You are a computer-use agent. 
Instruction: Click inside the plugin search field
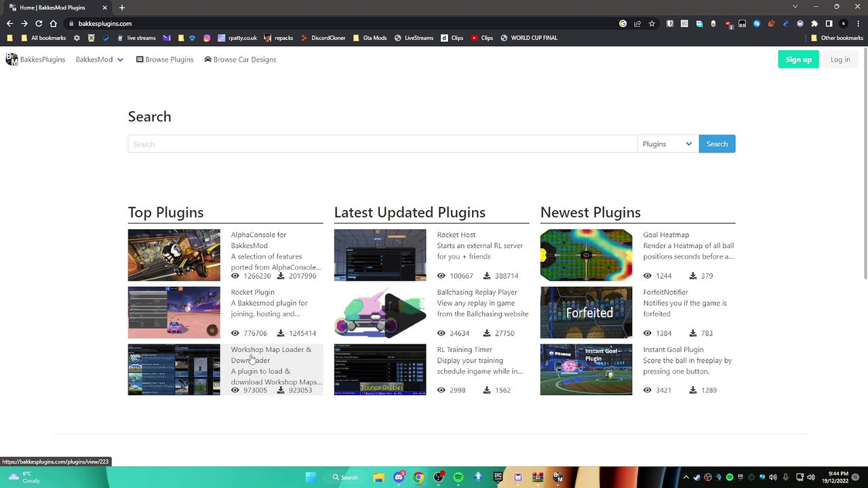382,144
